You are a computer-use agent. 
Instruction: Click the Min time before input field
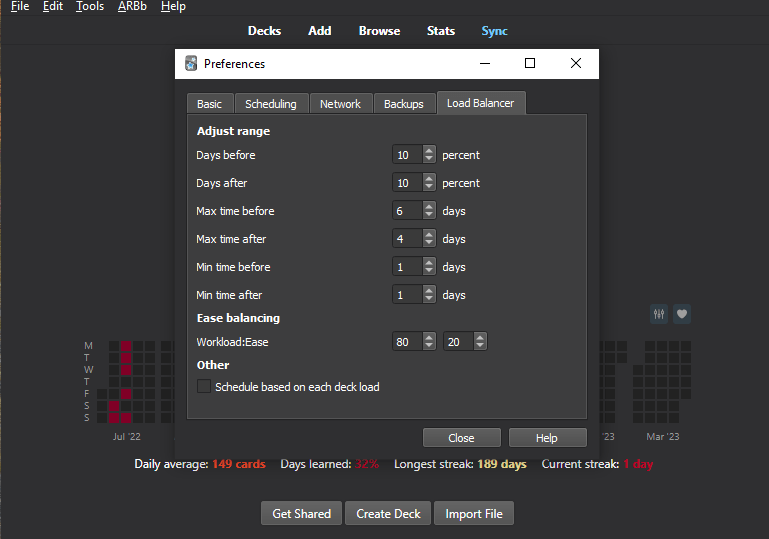point(407,267)
